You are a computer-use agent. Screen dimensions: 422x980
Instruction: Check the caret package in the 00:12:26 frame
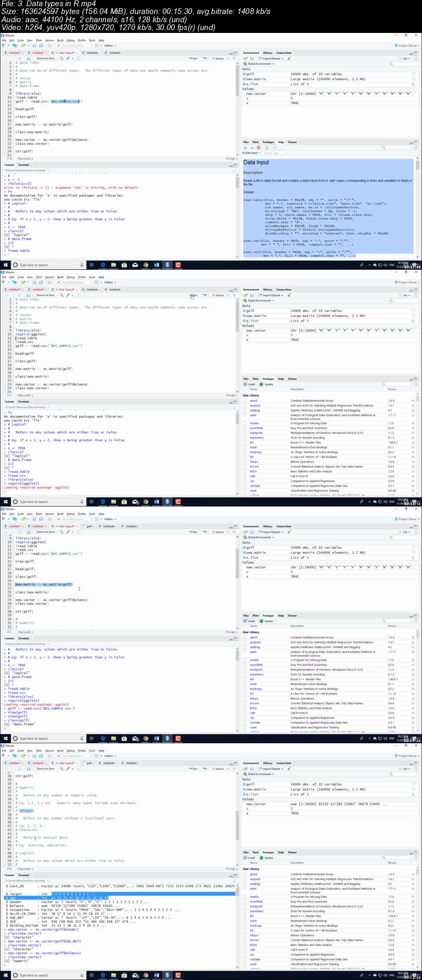click(x=245, y=964)
